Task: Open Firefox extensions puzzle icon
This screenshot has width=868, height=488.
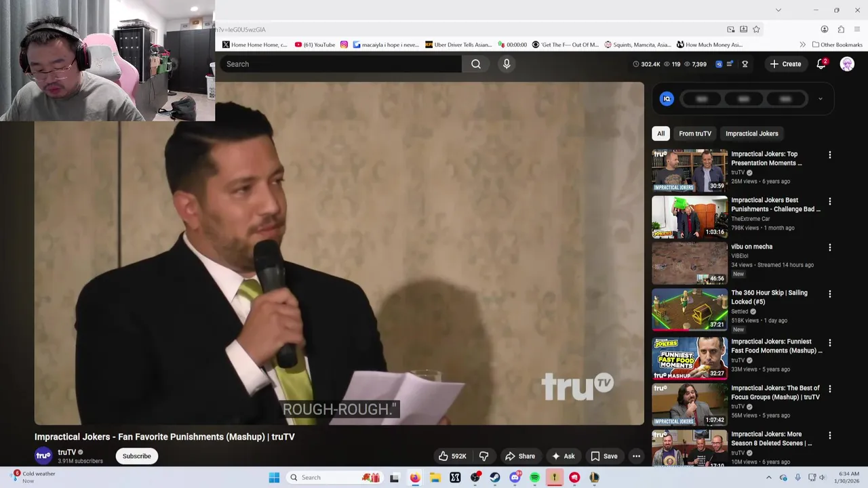Action: [841, 29]
